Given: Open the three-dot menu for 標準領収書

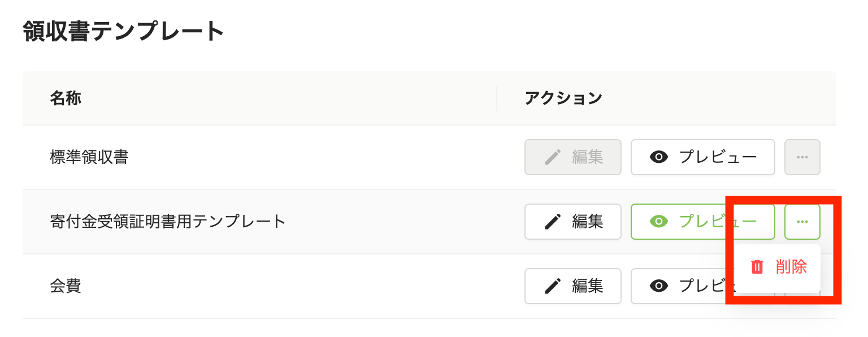Looking at the screenshot, I should tap(802, 157).
